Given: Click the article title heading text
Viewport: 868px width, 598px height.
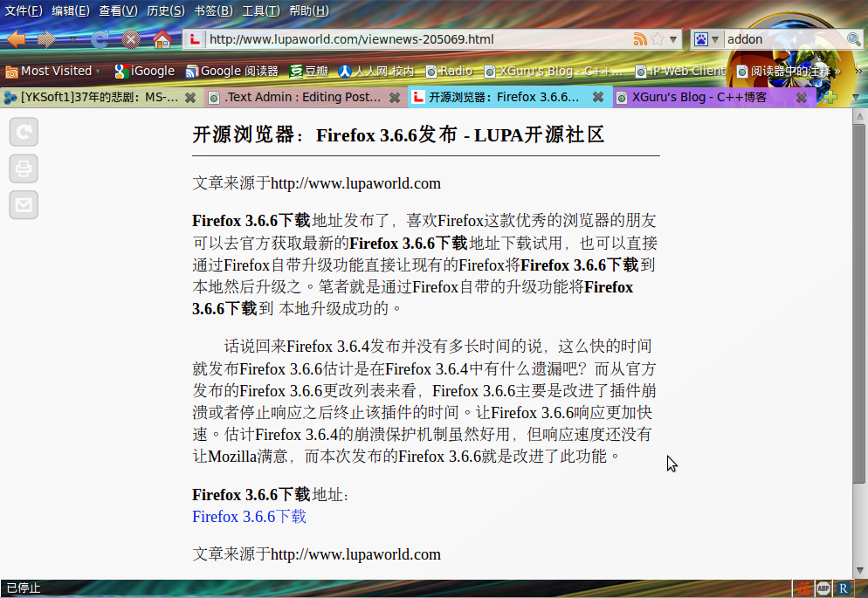Looking at the screenshot, I should coord(398,134).
